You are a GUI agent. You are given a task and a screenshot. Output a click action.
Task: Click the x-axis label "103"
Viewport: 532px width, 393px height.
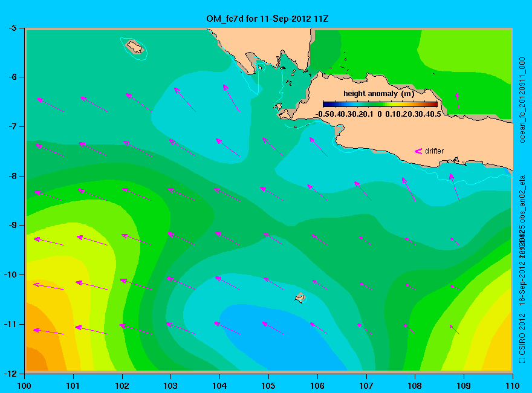[170, 386]
